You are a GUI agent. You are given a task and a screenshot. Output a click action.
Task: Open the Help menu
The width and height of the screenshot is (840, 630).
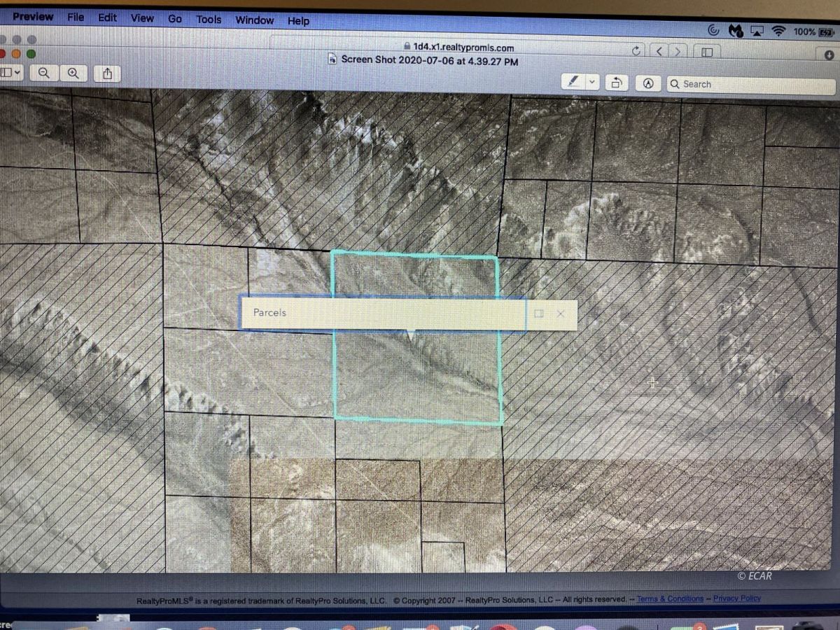point(298,21)
